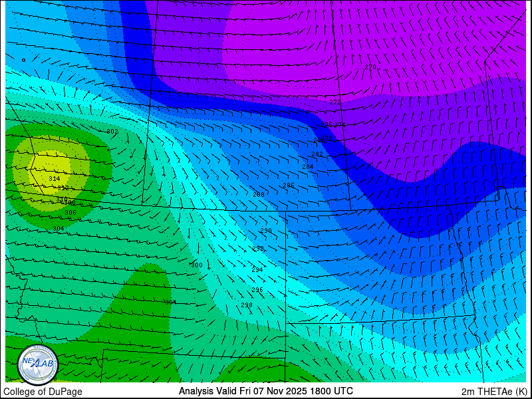The width and height of the screenshot is (532, 399).
Task: Click the 302 contour label
Action: [112, 131]
